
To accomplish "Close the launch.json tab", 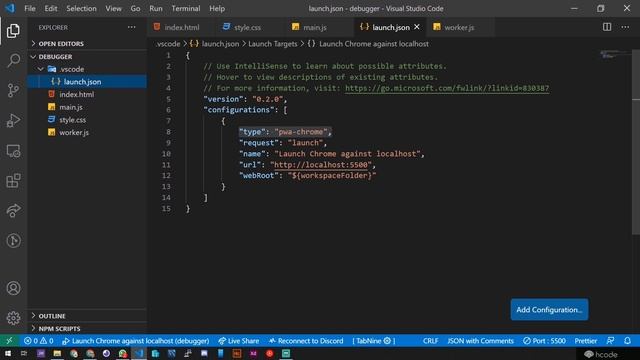I will point(417,27).
